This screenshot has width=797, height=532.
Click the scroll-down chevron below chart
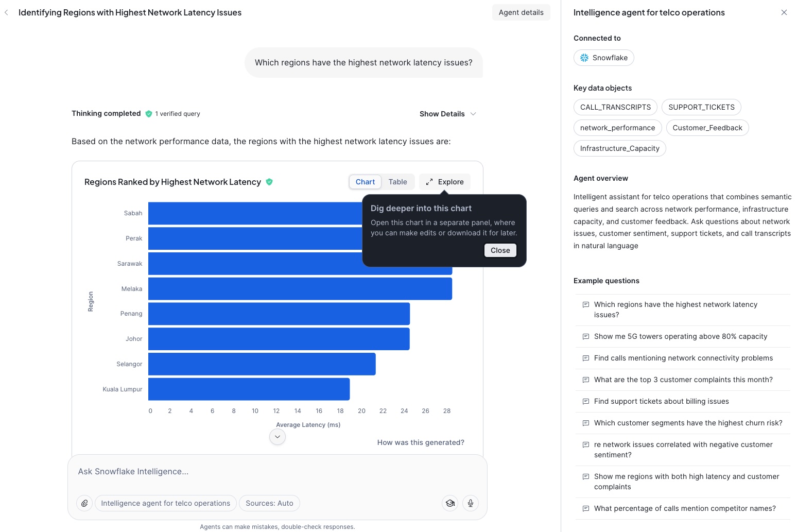coord(278,437)
